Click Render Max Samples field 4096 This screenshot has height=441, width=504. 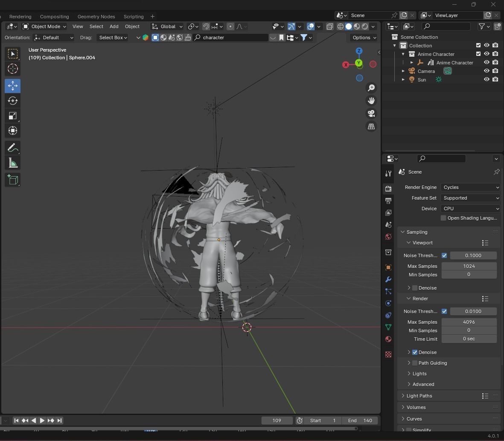click(469, 322)
